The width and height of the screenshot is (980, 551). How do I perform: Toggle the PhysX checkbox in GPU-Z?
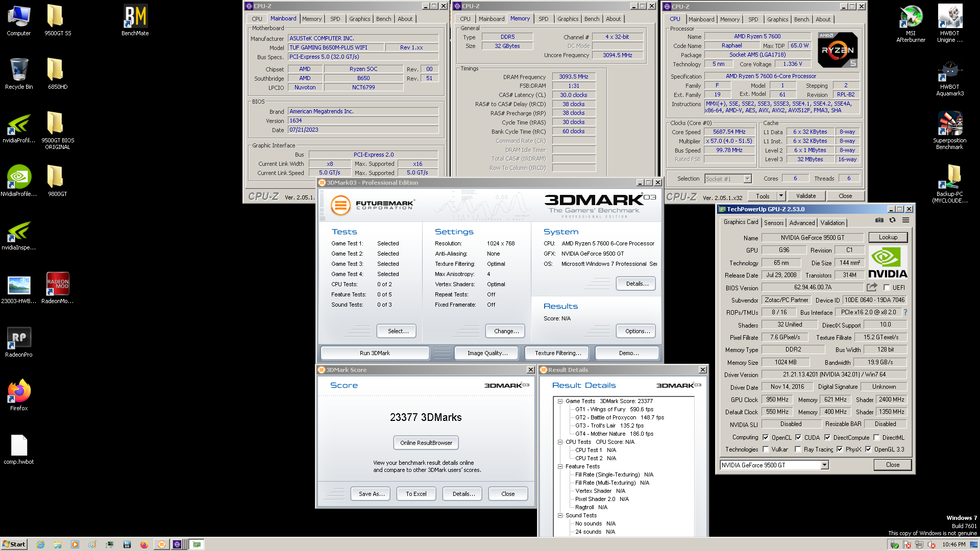pyautogui.click(x=840, y=449)
